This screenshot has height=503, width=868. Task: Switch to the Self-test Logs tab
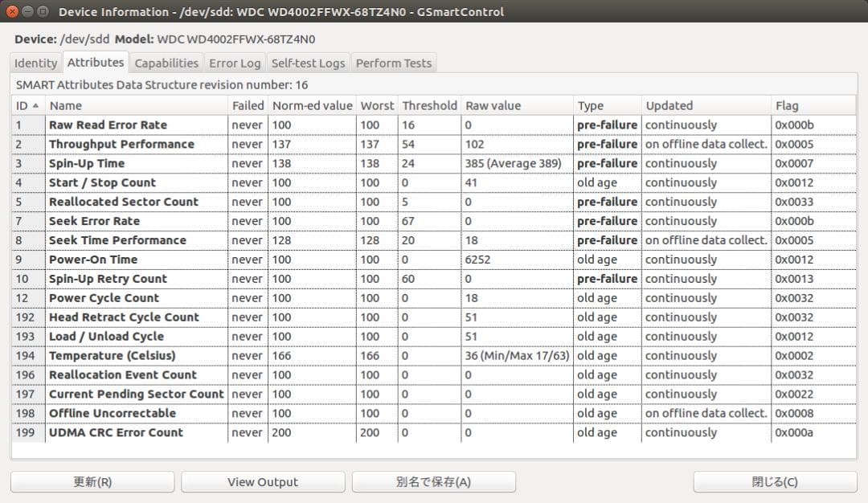(308, 63)
